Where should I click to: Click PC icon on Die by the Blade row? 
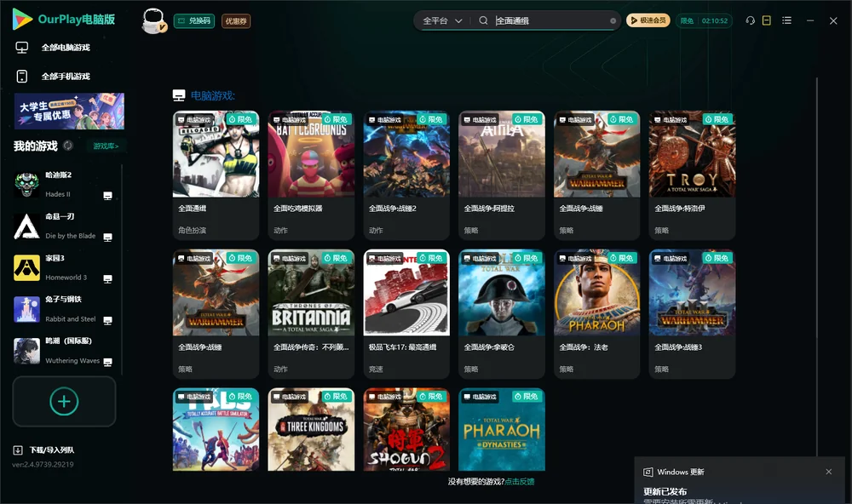point(107,238)
